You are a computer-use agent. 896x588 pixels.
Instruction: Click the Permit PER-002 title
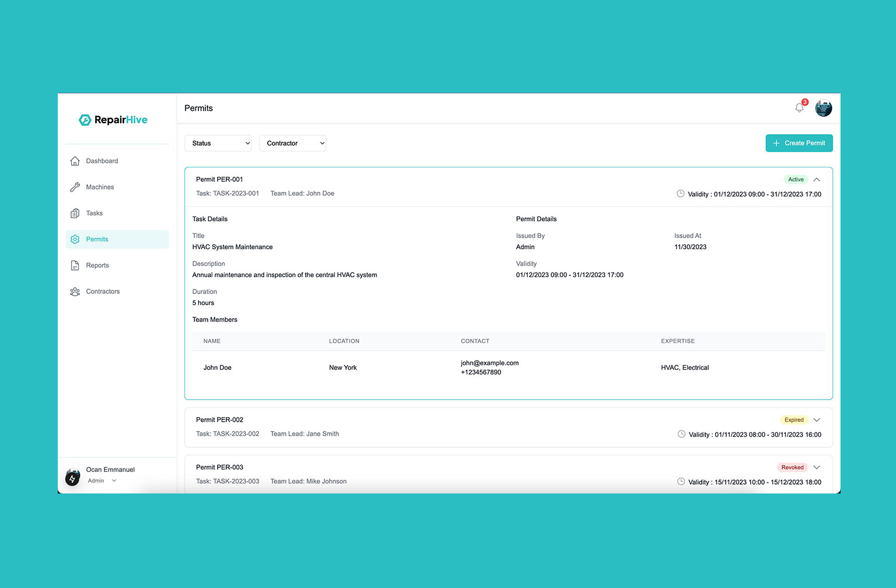coord(219,420)
